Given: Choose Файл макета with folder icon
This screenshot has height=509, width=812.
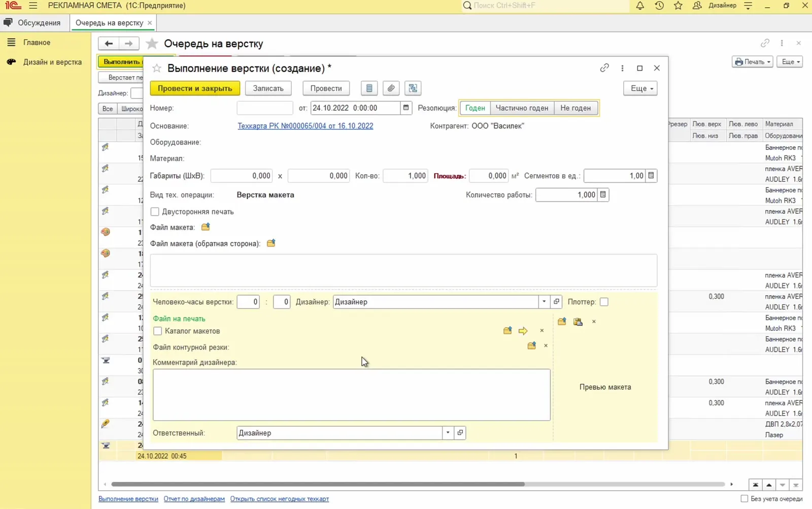Looking at the screenshot, I should point(206,227).
